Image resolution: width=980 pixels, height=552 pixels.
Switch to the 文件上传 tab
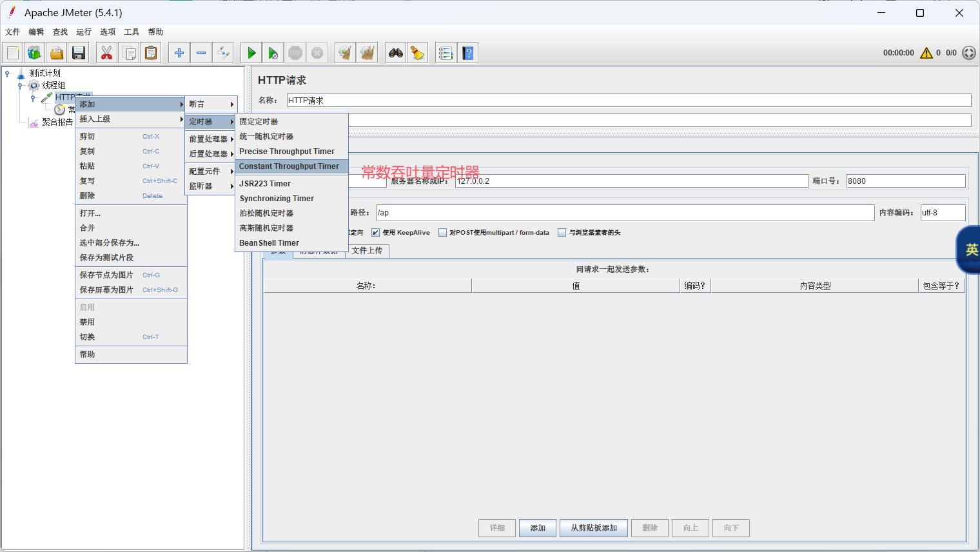coord(367,251)
